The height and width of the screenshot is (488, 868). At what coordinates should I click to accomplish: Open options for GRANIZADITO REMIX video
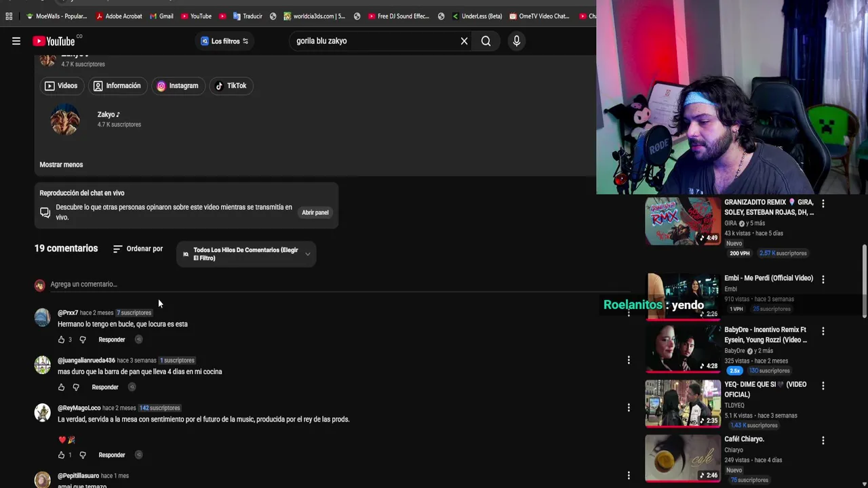[823, 203]
